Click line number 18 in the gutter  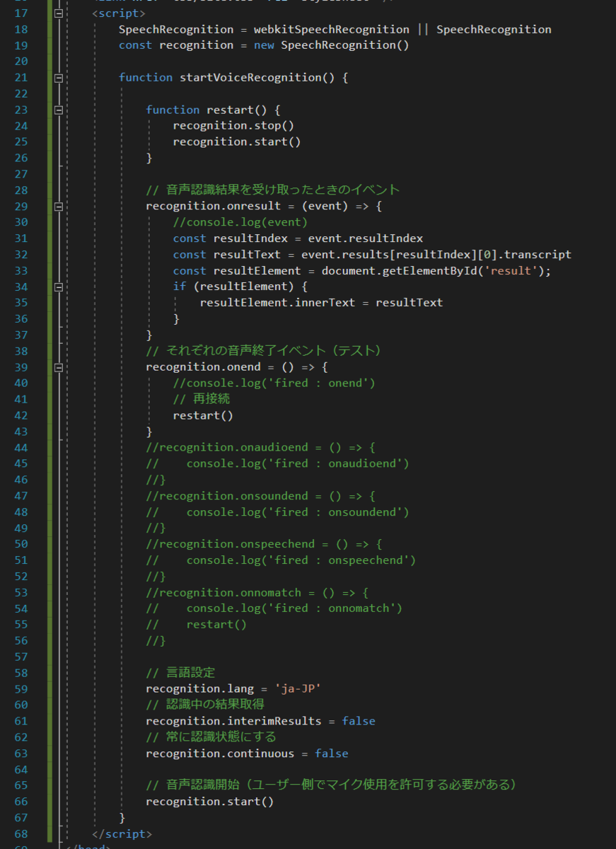[21, 29]
